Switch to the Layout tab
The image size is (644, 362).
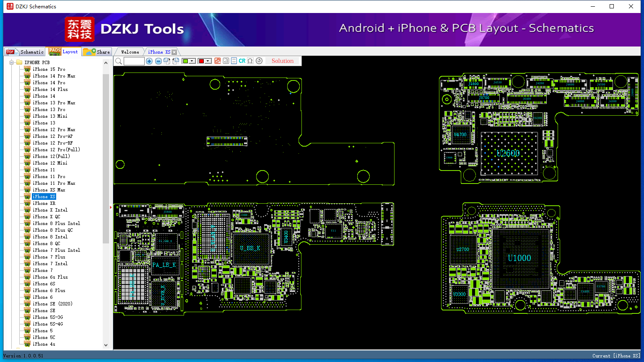[64, 52]
